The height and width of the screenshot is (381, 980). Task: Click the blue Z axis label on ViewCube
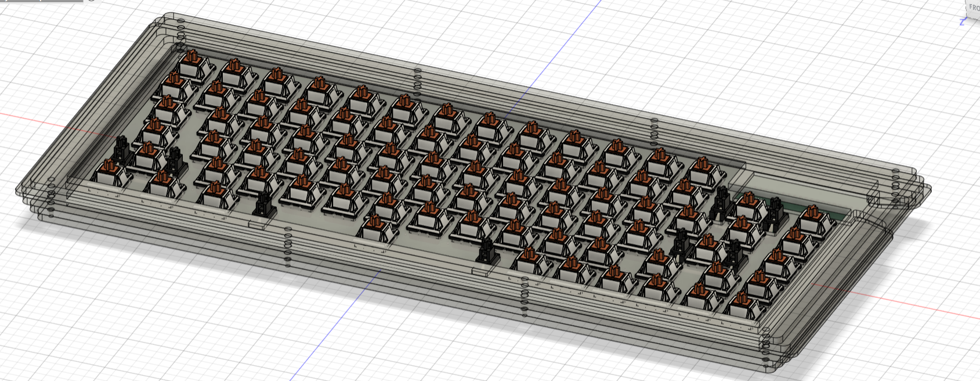point(963,22)
